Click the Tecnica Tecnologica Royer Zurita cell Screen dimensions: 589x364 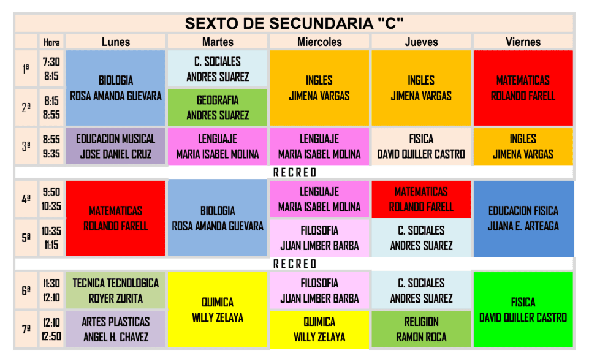coord(116,290)
